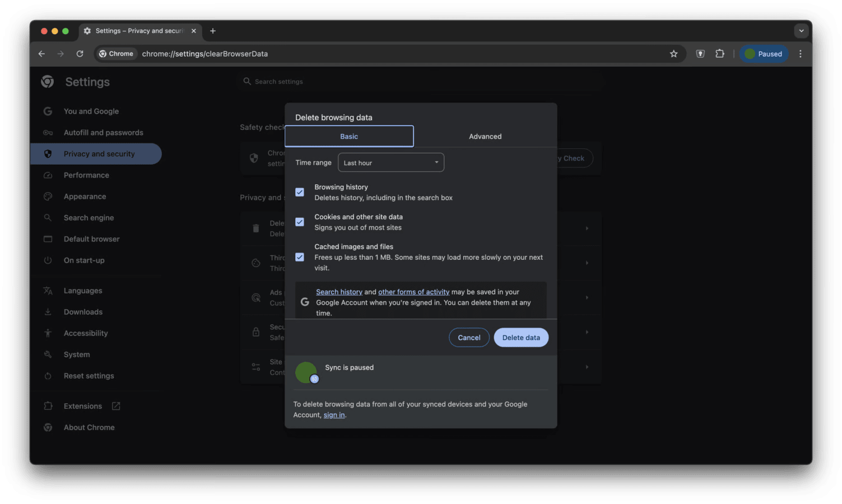Click the Chrome site info chip
842x504 pixels.
pyautogui.click(x=116, y=54)
